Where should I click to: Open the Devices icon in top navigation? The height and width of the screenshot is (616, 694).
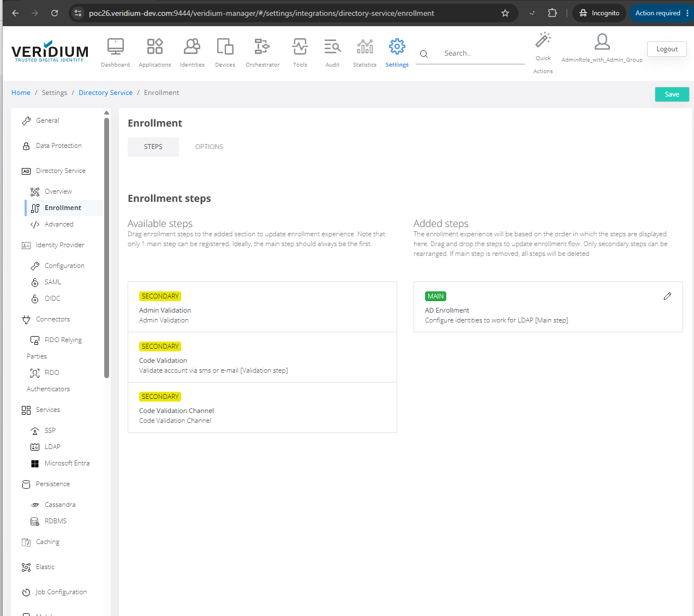click(225, 46)
